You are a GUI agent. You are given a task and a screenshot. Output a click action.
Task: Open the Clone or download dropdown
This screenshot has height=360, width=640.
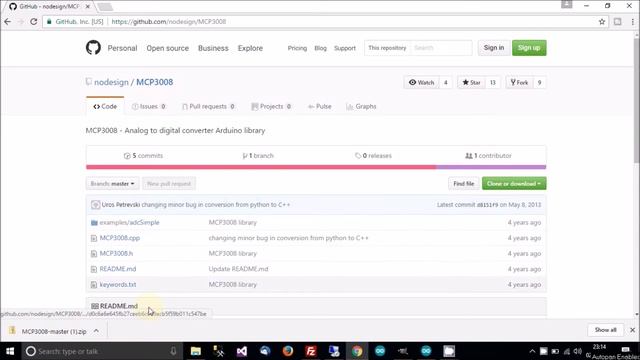(x=514, y=184)
